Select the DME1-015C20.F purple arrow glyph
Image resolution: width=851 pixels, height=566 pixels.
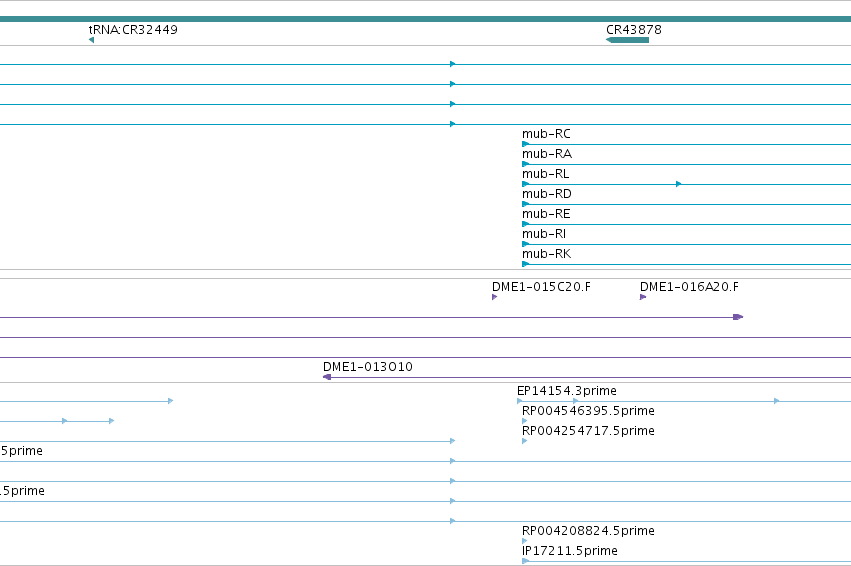point(494,297)
